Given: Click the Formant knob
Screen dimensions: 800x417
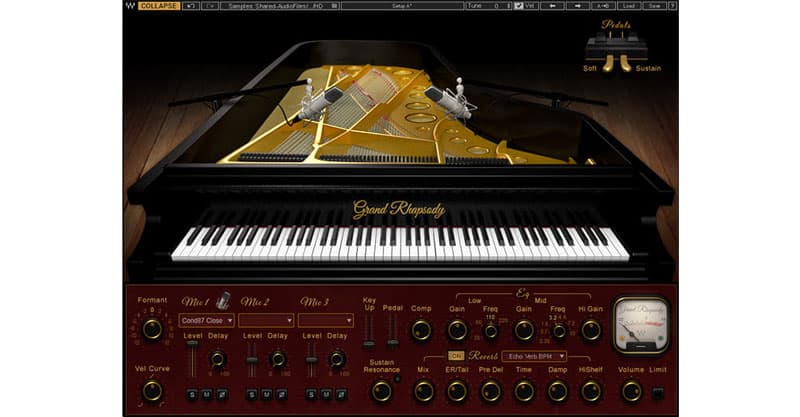Looking at the screenshot, I should (x=152, y=329).
